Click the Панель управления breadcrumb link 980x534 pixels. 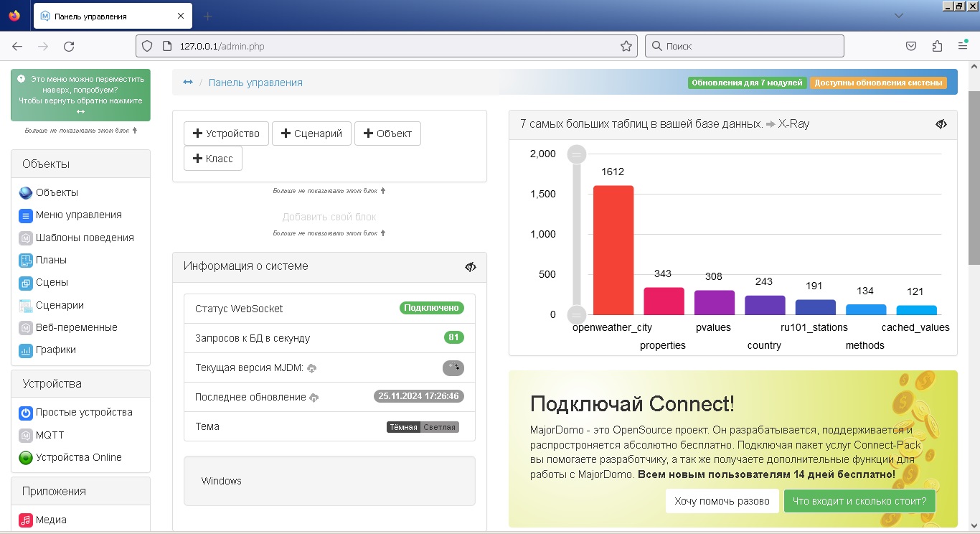(255, 83)
